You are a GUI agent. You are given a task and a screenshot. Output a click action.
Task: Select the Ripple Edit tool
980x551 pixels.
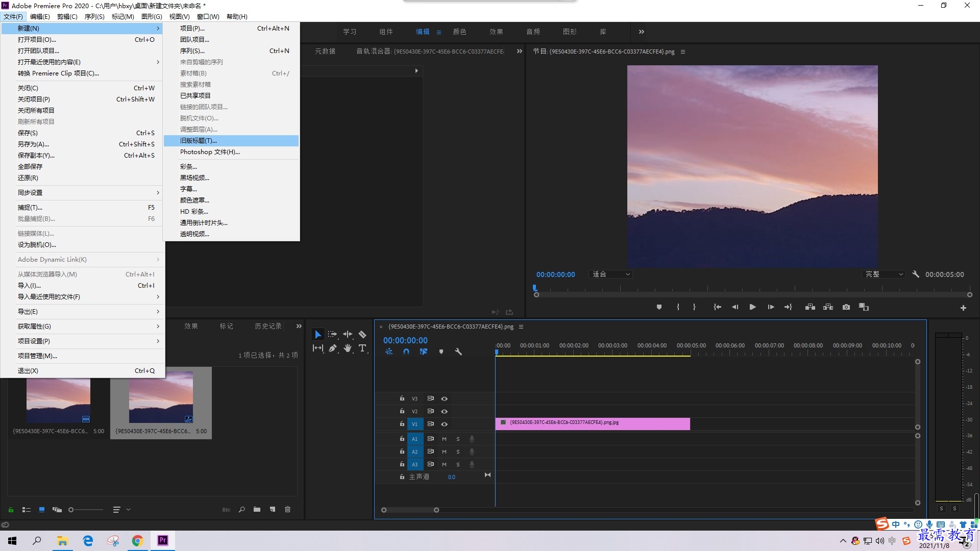(348, 334)
